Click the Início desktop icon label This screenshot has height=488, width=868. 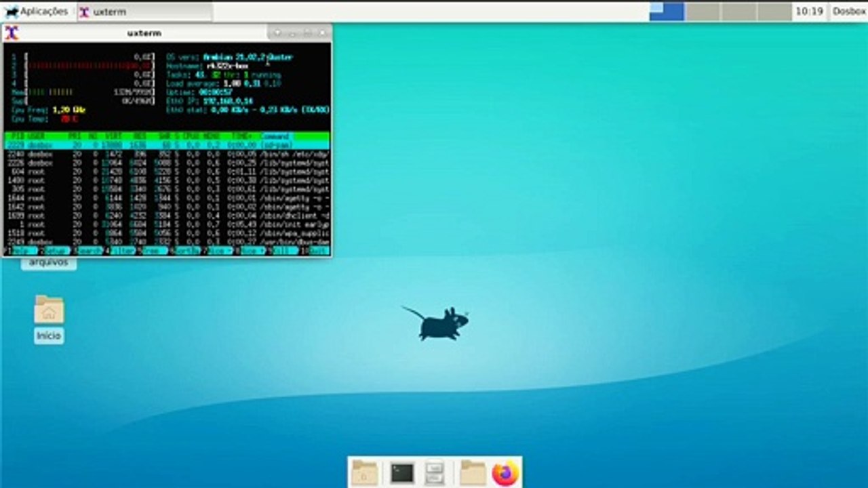click(49, 335)
